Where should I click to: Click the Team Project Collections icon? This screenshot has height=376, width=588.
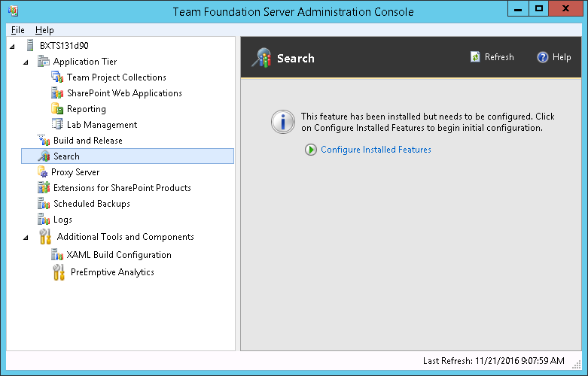pos(57,77)
